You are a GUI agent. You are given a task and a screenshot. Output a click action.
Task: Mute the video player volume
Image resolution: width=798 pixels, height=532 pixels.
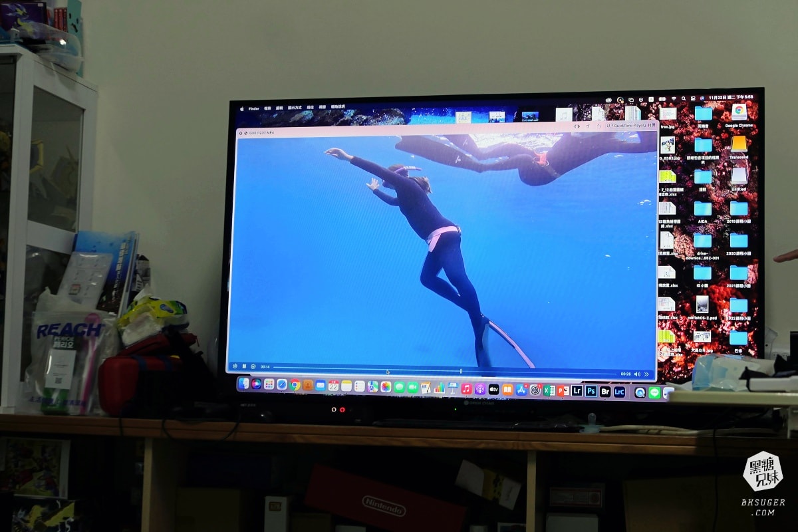(637, 374)
